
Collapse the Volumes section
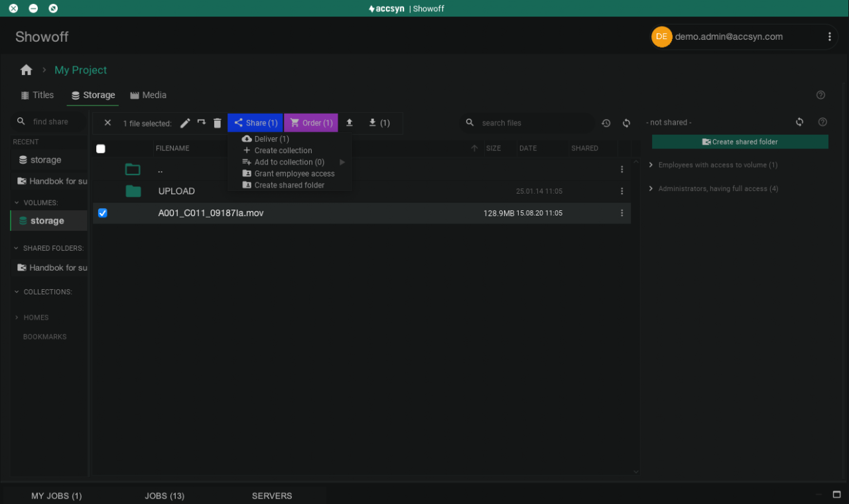click(x=17, y=203)
